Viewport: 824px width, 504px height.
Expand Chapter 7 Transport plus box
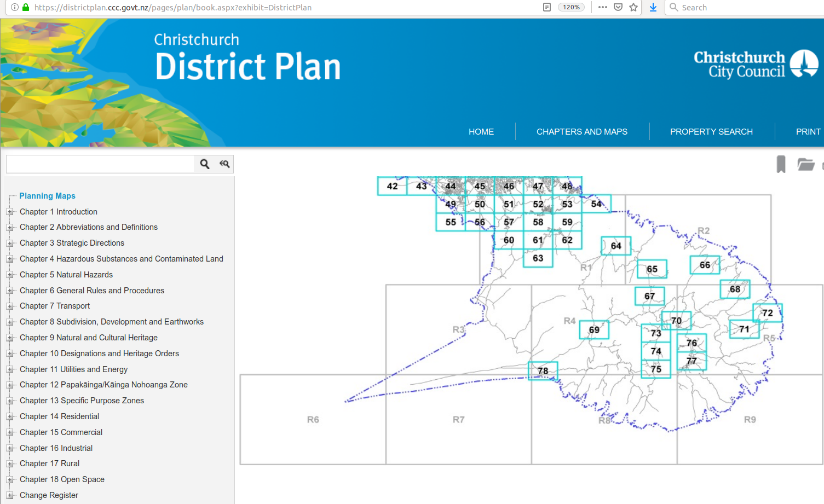(x=10, y=306)
